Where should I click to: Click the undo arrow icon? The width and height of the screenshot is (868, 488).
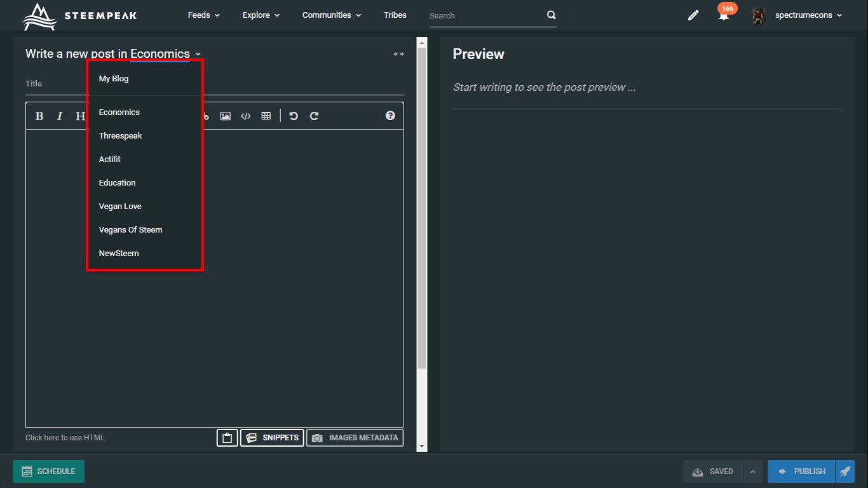[294, 116]
